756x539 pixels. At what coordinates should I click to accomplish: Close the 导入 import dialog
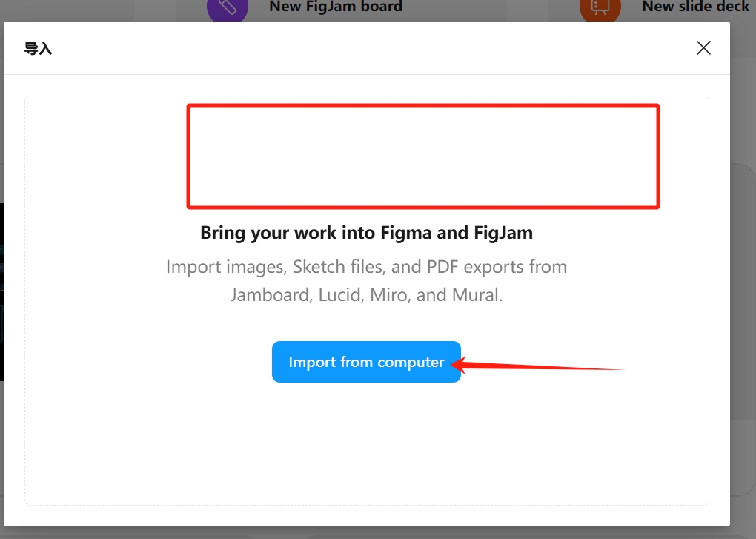tap(703, 48)
